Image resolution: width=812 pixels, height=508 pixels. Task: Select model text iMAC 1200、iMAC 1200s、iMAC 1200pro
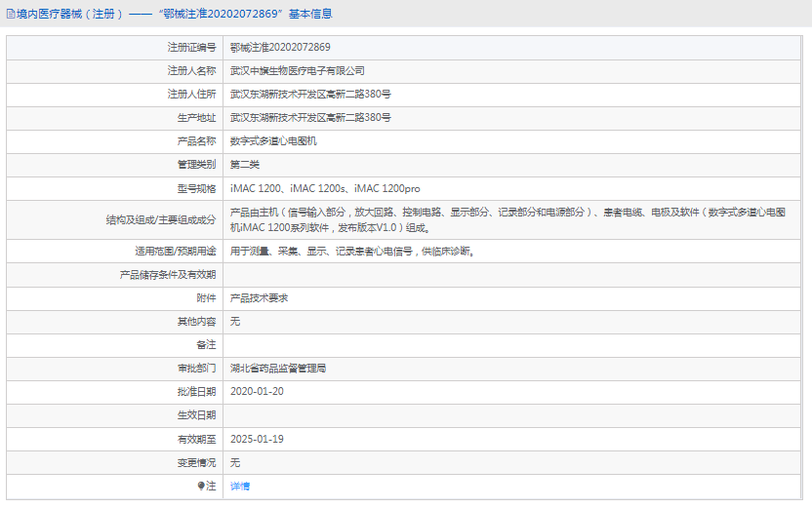tap(325, 189)
